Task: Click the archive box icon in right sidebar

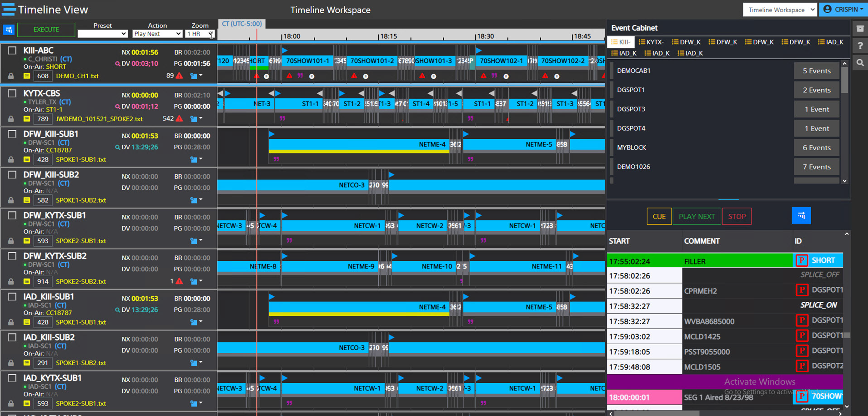Action: (x=860, y=29)
